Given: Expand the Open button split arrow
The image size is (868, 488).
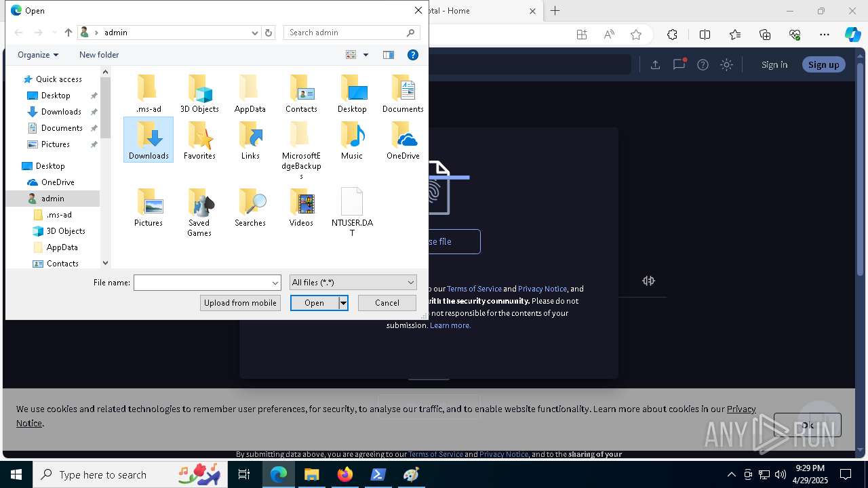Looking at the screenshot, I should coord(343,303).
